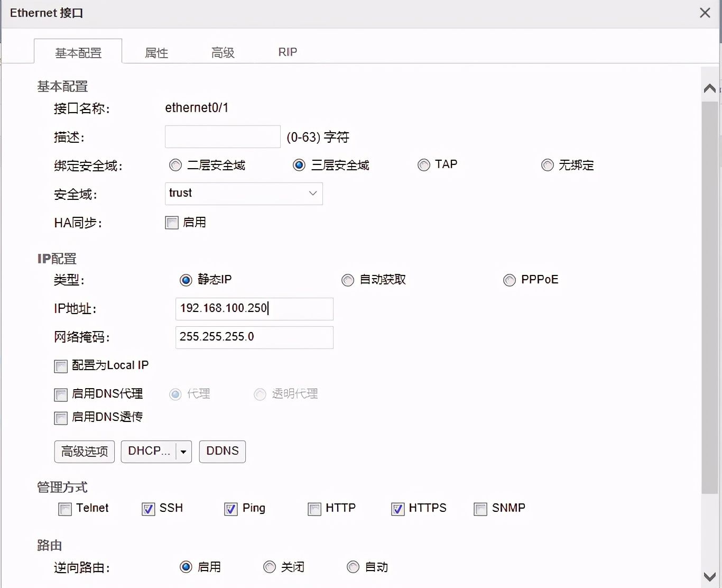Open the 安全域 trust dropdown
This screenshot has height=588, width=722.
click(244, 194)
